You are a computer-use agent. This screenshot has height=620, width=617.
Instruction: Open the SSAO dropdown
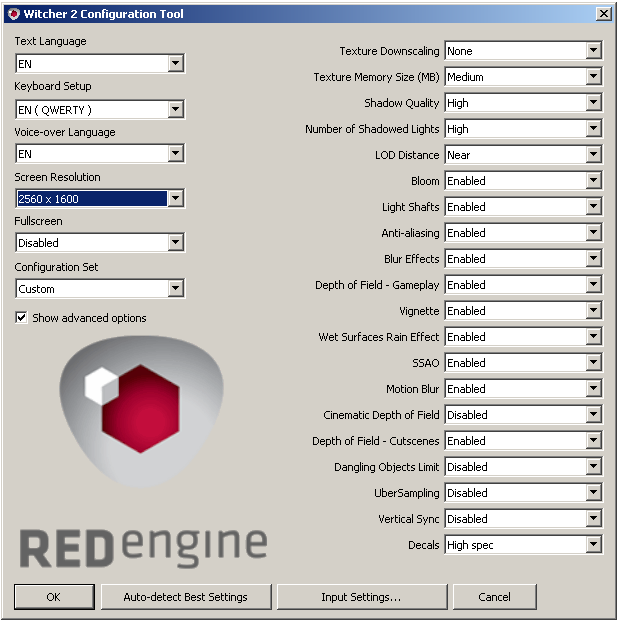pyautogui.click(x=523, y=363)
